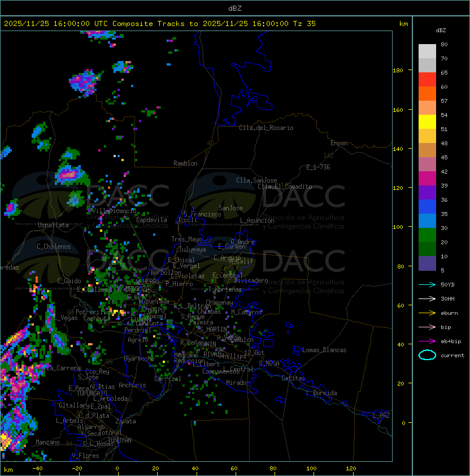Click the C_Chilenos label
Screen dimensions: 470x476
pos(54,246)
